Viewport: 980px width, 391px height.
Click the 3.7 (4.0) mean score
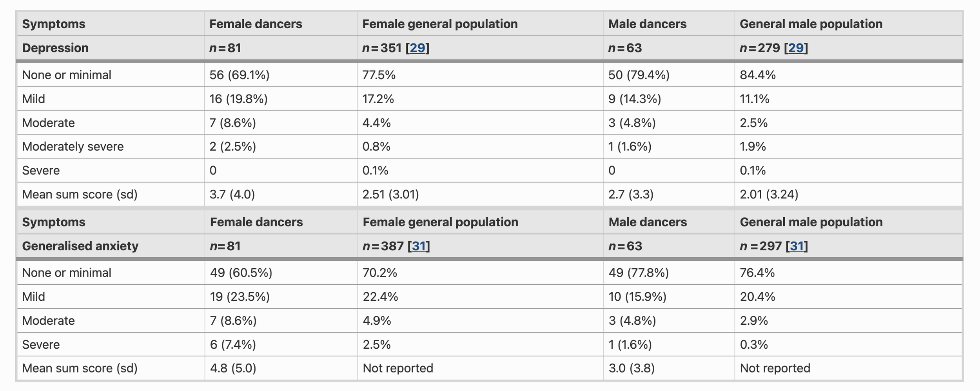(x=232, y=194)
